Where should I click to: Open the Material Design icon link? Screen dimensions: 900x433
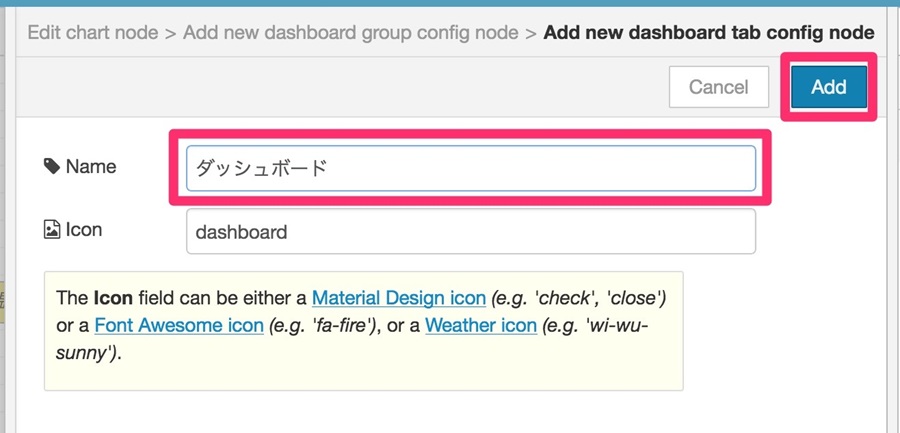click(x=399, y=298)
